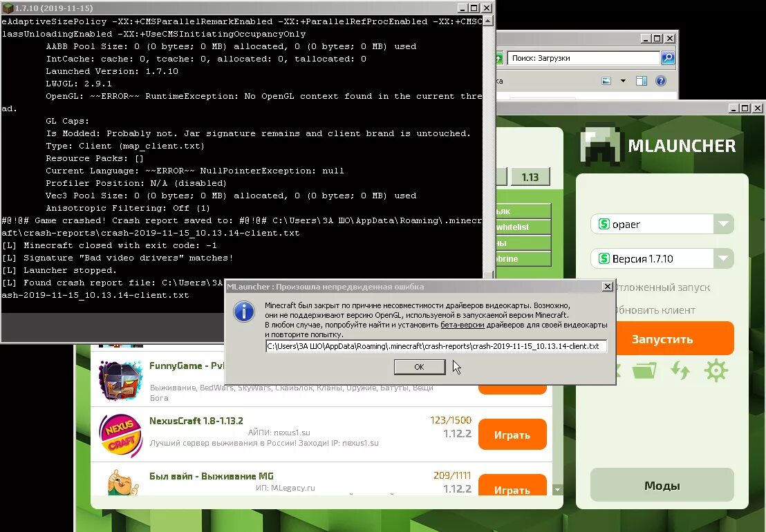Open the view options dropdown arrow in Explorer
This screenshot has height=532, width=766.
623,81
